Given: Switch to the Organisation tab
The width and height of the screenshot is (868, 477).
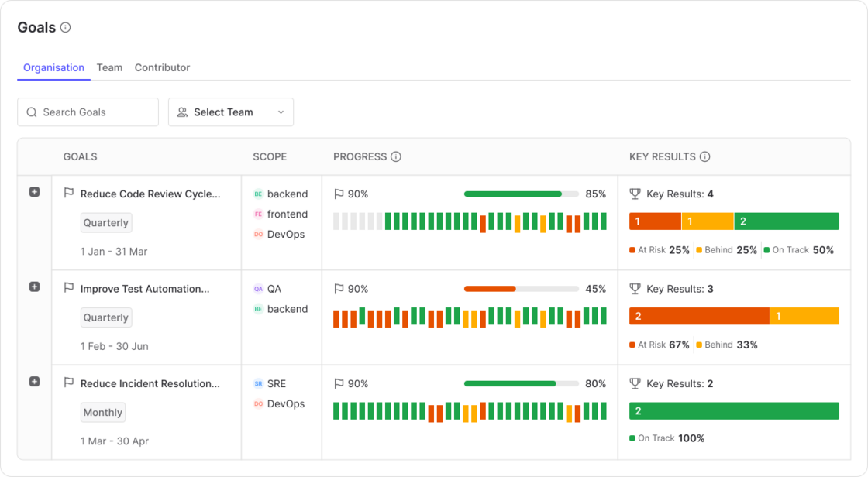Looking at the screenshot, I should [53, 67].
